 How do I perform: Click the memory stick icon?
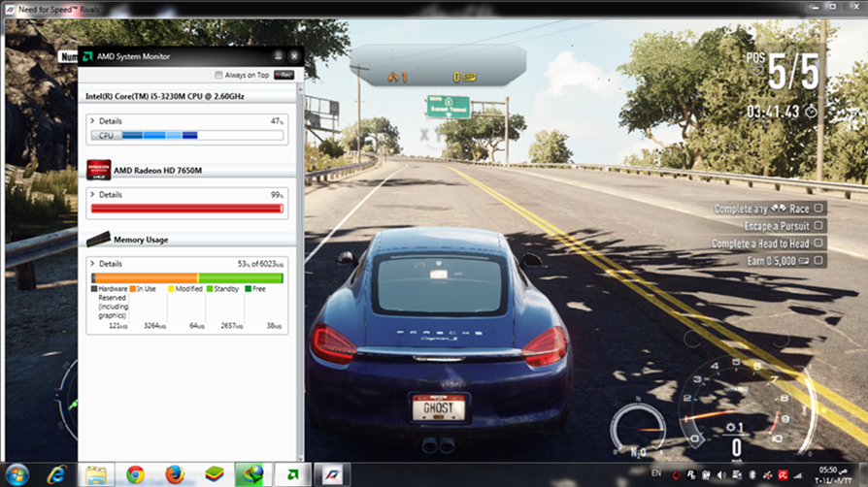98,239
